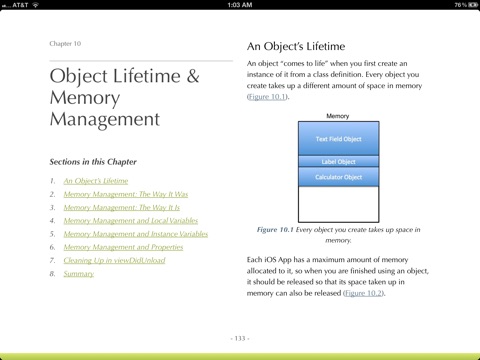Open "Memory Management and Instance Variables" section
The width and height of the screenshot is (480, 360).
[x=136, y=234]
